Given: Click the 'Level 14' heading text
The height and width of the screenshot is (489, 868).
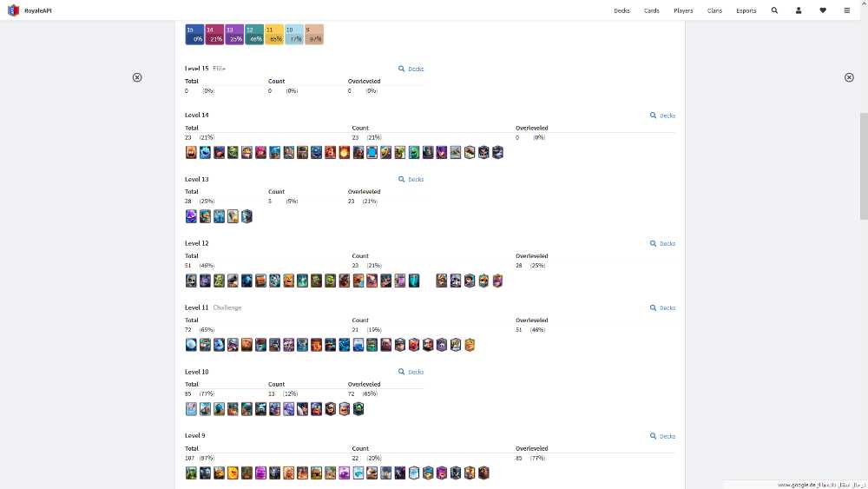Looking at the screenshot, I should (196, 116).
